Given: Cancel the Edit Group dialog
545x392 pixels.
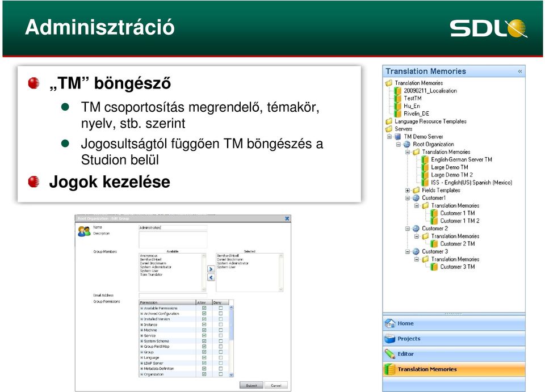Looking at the screenshot, I should (276, 385).
